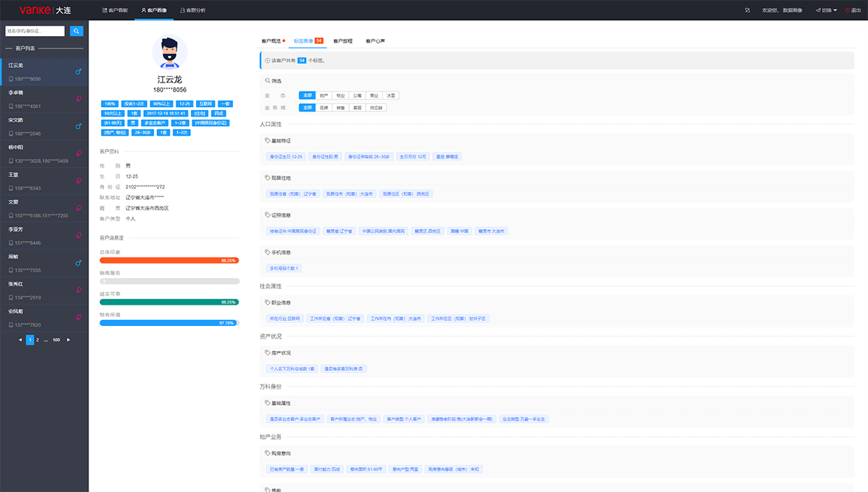The width and height of the screenshot is (868, 492).
Task: Select the 地产 filter option under 业态
Action: 324,95
